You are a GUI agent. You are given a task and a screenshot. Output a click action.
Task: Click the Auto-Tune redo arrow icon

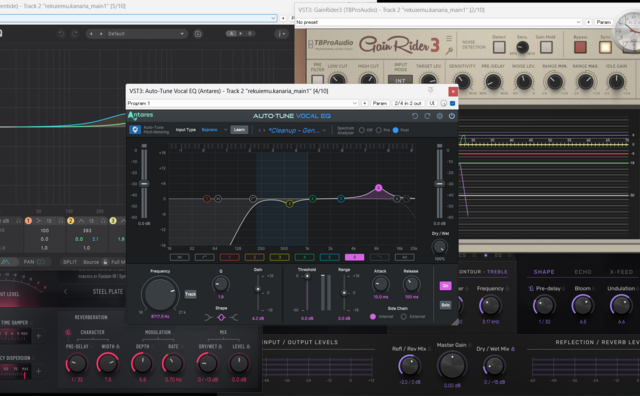(x=427, y=116)
